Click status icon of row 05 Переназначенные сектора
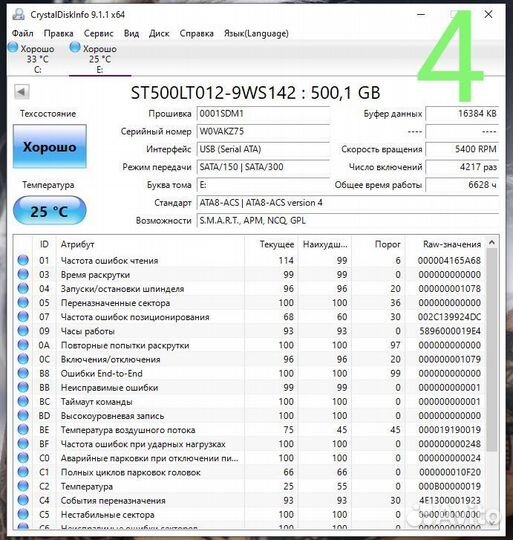Image resolution: width=513 pixels, height=540 pixels. pos(23,303)
